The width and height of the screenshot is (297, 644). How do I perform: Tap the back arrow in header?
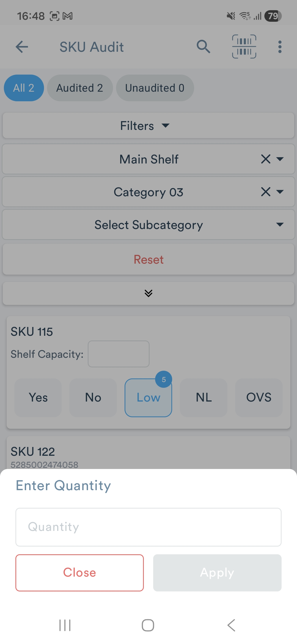point(22,47)
